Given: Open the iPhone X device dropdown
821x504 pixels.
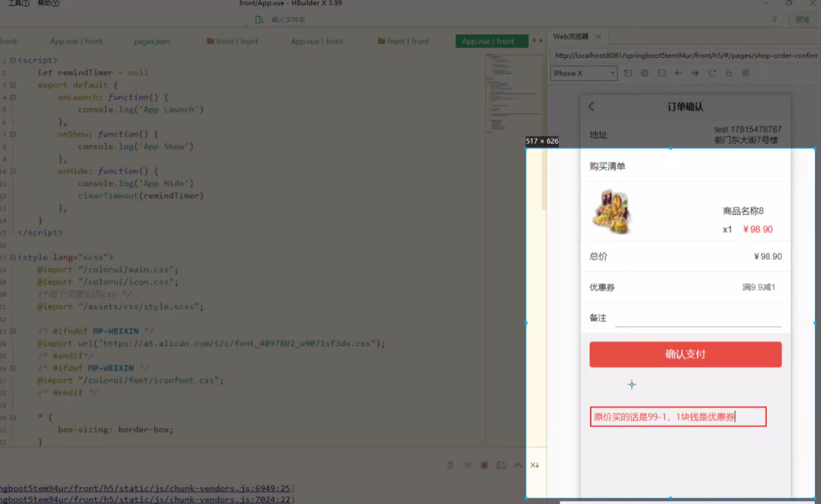Looking at the screenshot, I should click(584, 74).
